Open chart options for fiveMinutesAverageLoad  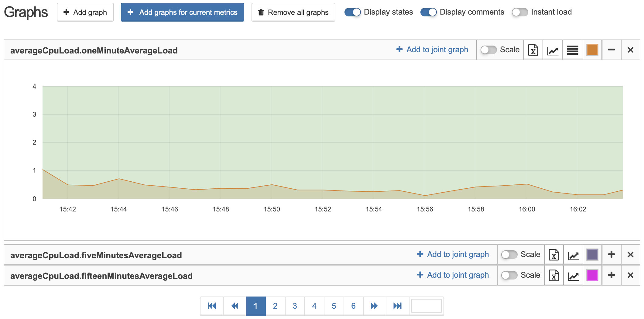tap(573, 255)
